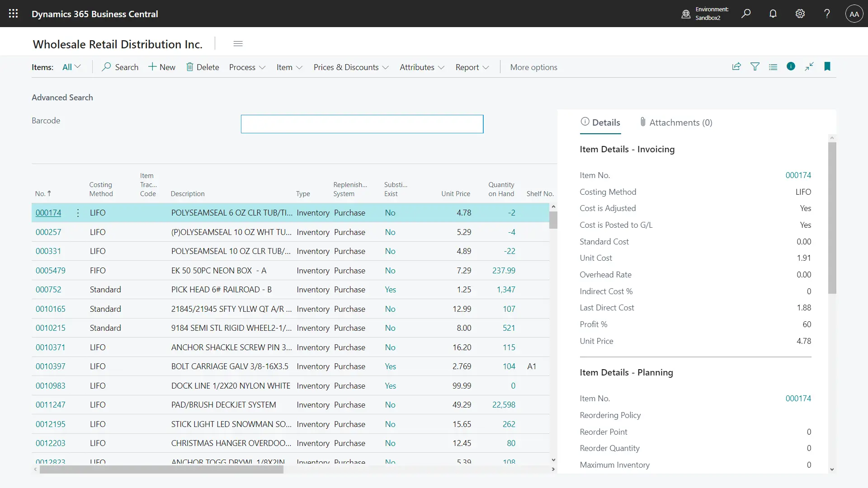Expand the Process dropdown menu
Image resolution: width=868 pixels, height=488 pixels.
[x=247, y=67]
